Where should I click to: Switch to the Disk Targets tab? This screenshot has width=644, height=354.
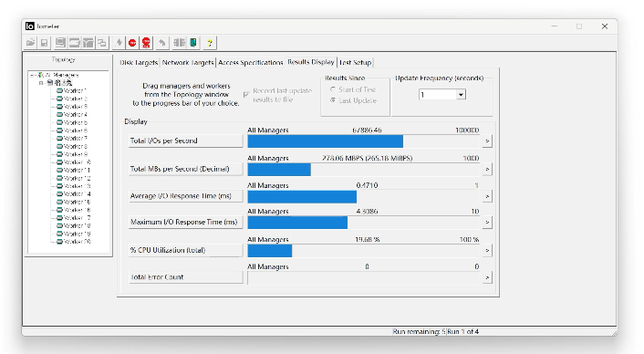(139, 62)
